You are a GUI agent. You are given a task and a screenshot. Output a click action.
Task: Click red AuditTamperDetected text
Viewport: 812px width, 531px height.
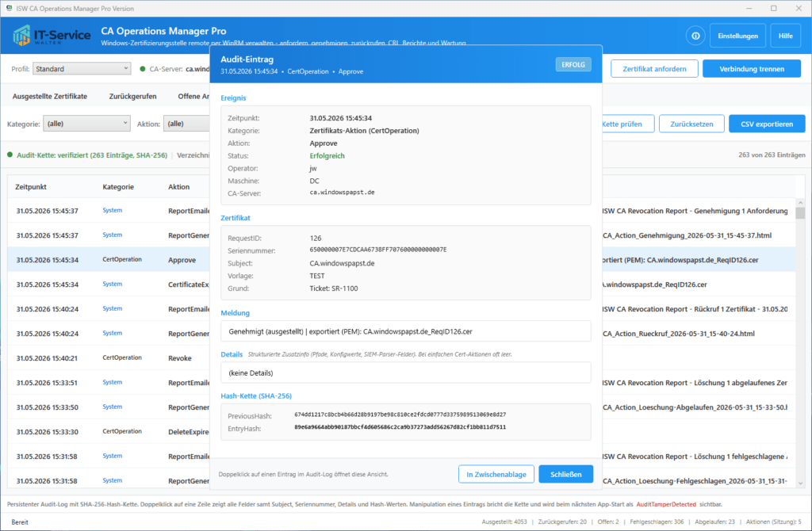pos(666,504)
